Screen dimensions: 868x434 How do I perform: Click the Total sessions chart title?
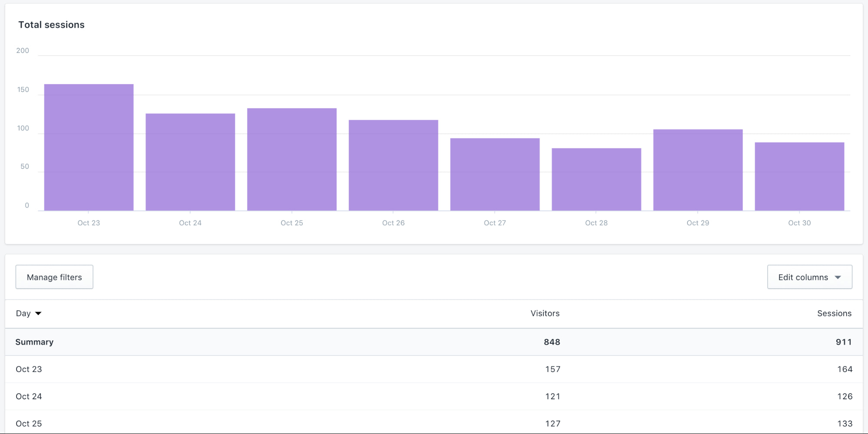click(x=51, y=25)
